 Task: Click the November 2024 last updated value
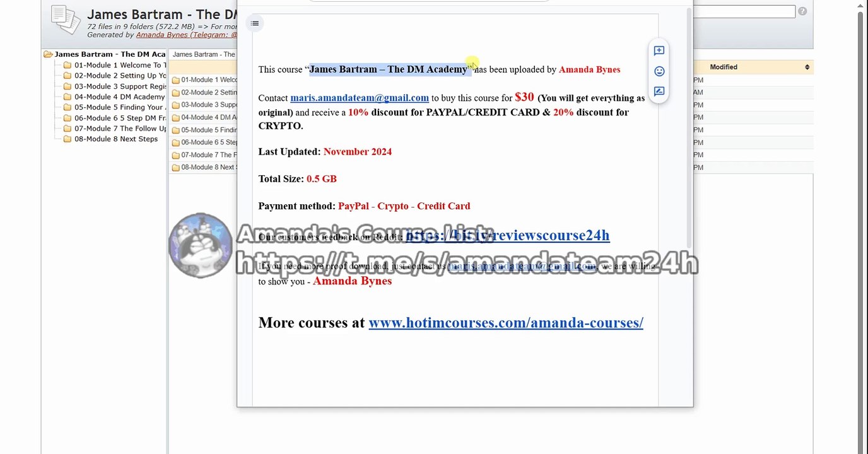point(358,152)
